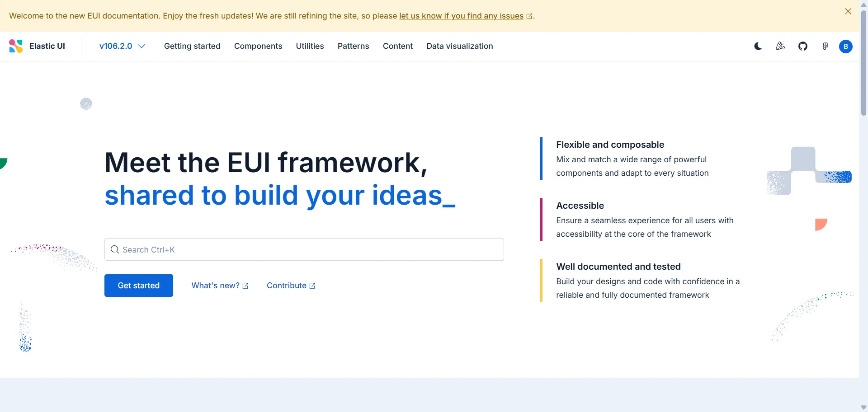The height and width of the screenshot is (412, 868).
Task: Click the 'Flexible and composable' heading
Action: [610, 145]
